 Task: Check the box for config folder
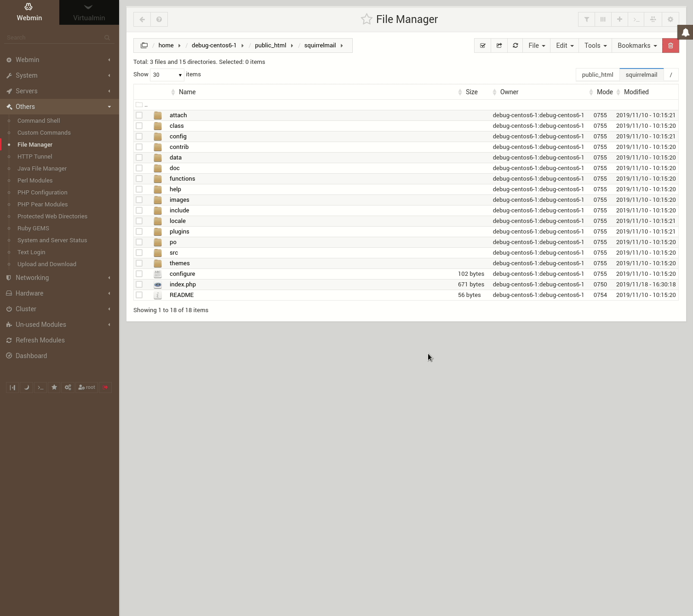coord(139,137)
